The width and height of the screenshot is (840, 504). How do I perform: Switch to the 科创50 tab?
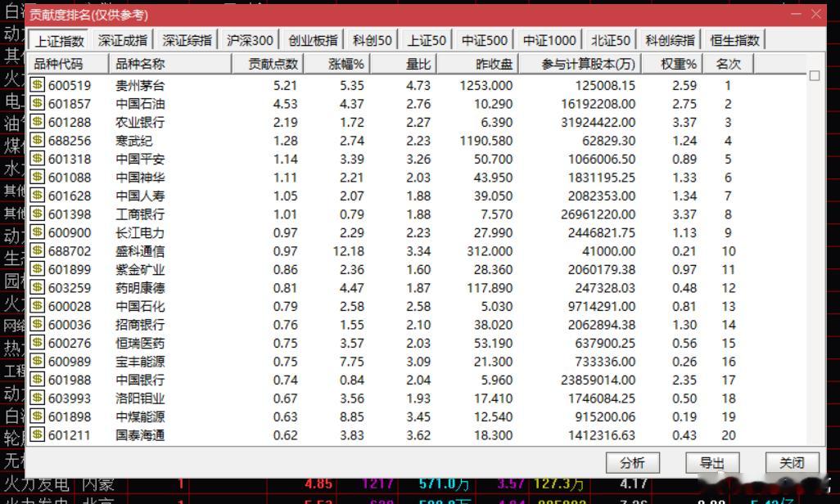[373, 40]
